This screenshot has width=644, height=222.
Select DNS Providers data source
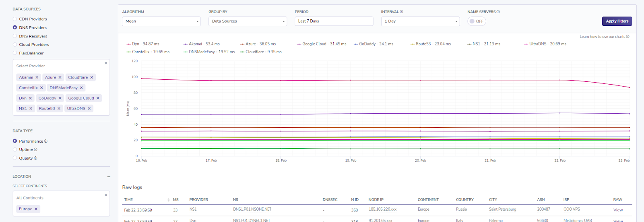coord(15,27)
